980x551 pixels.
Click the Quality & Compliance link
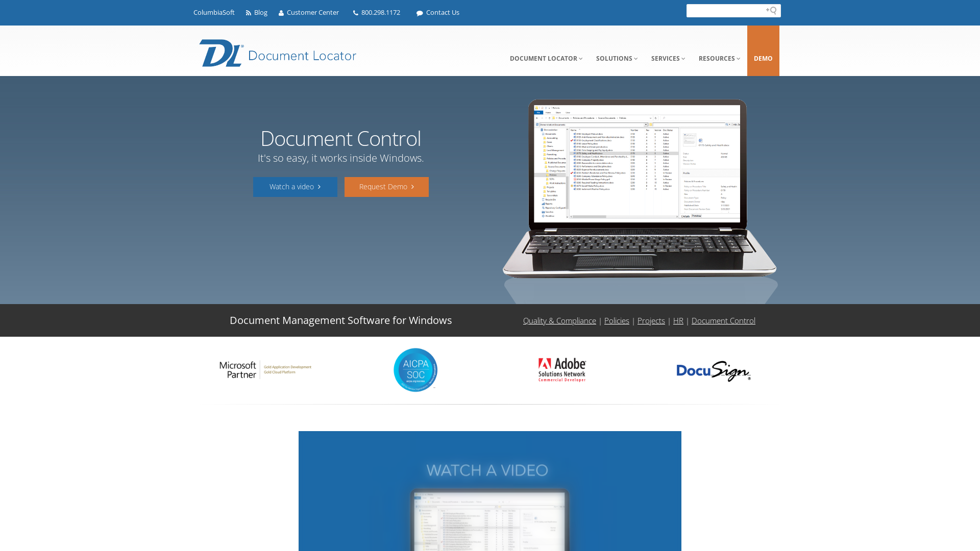coord(559,320)
